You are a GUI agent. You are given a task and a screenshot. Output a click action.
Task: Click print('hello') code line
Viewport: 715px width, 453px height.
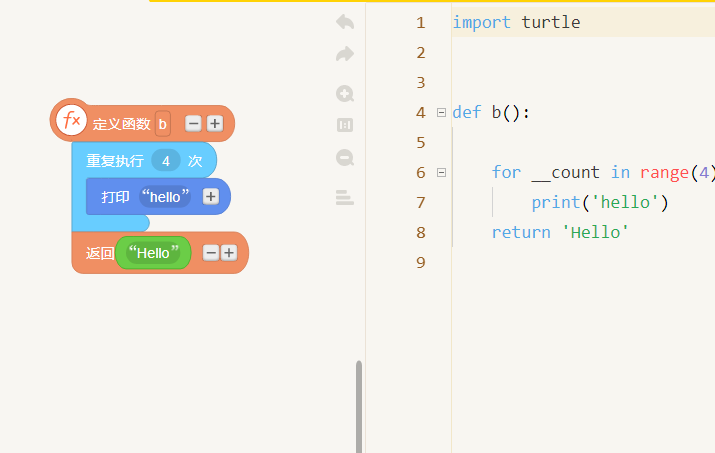(x=600, y=202)
